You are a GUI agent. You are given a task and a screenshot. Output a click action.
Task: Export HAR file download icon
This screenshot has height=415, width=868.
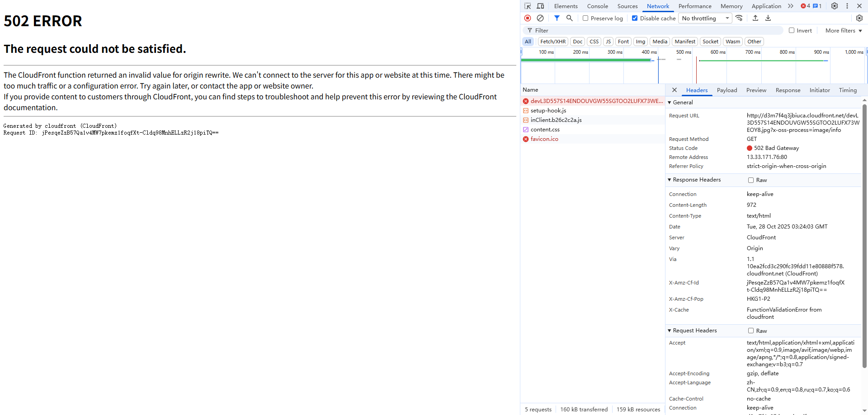click(768, 18)
